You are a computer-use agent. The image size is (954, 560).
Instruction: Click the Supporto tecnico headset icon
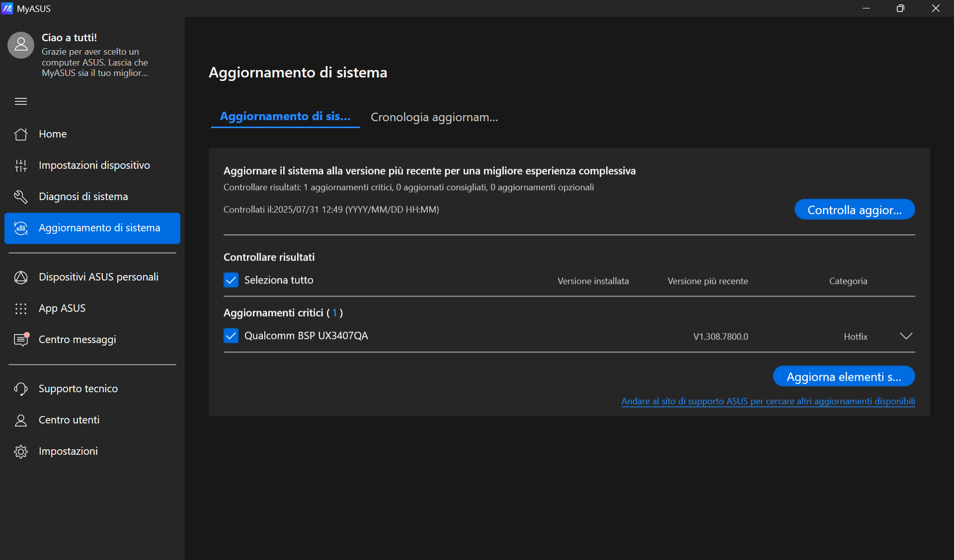click(21, 389)
